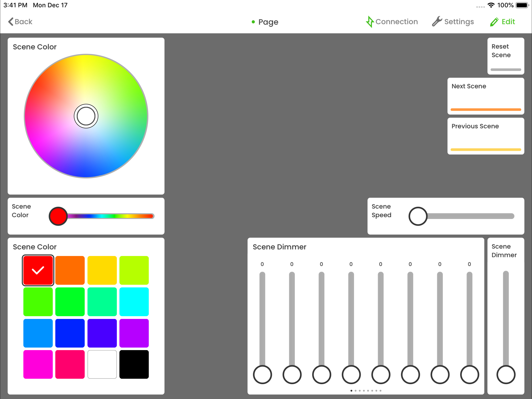Select the orange color swatch
Viewport: 532px width, 399px height.
click(x=70, y=270)
